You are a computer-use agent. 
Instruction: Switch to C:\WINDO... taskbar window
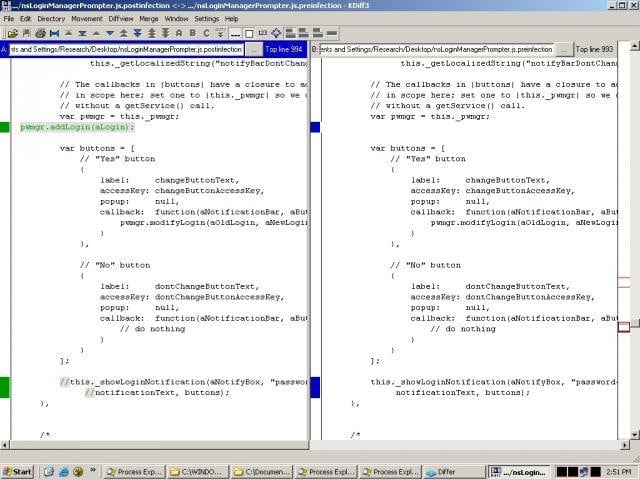pos(198,472)
